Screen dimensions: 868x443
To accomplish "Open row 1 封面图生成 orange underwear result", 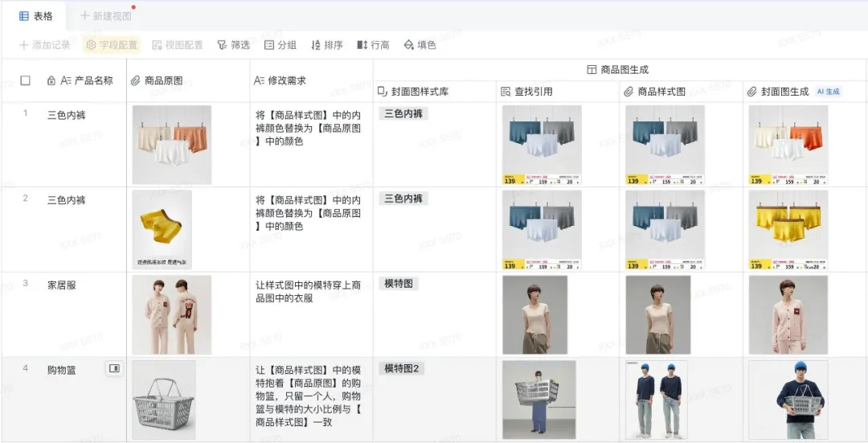I will 788,145.
